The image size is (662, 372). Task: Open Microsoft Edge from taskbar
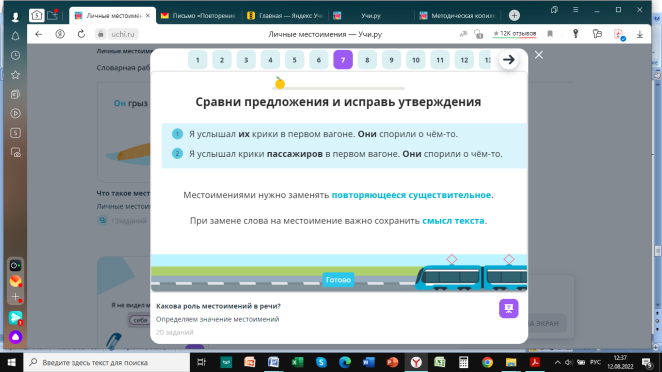345,362
